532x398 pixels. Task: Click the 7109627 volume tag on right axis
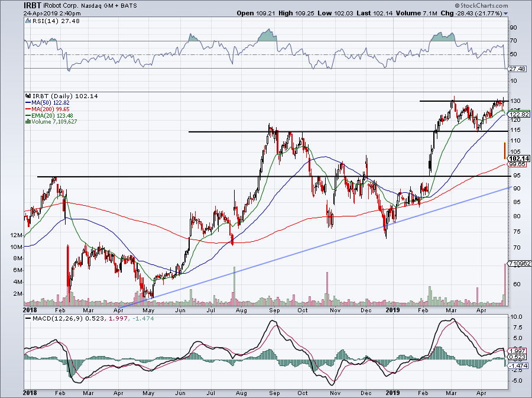point(519,263)
